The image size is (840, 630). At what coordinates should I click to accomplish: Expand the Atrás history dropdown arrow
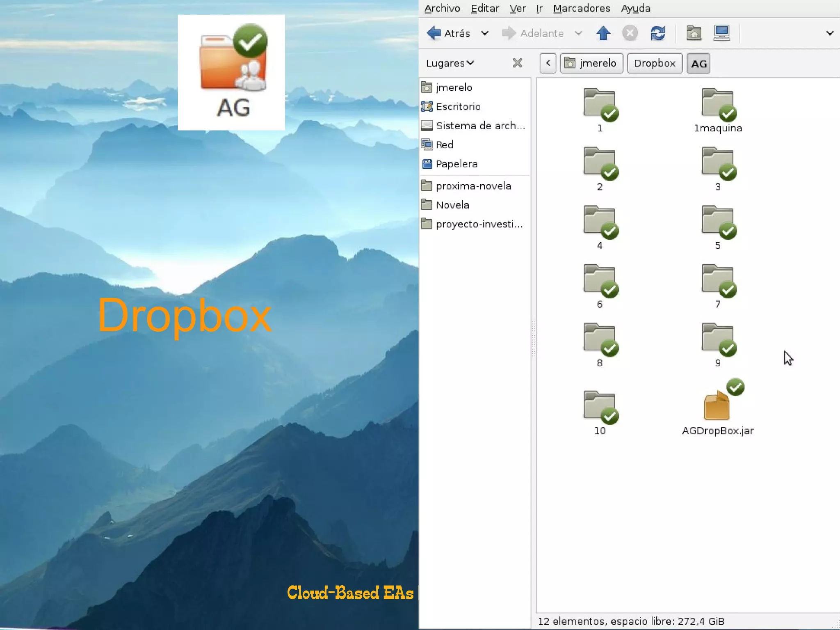pos(484,33)
